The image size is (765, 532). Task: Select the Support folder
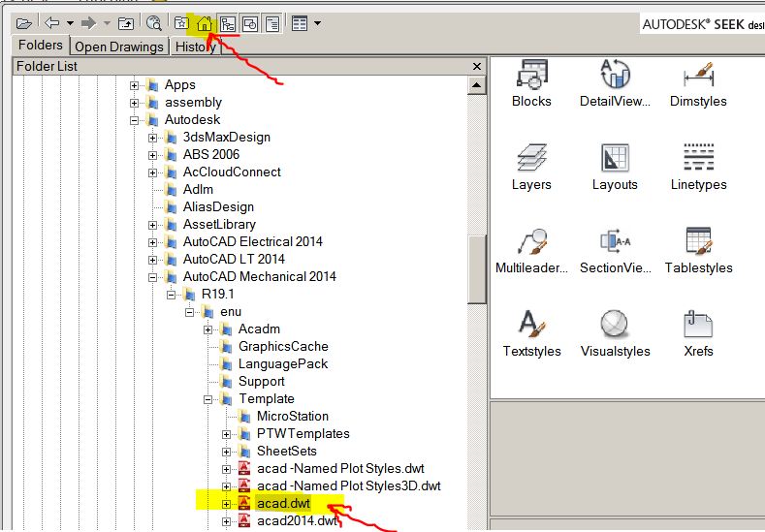click(x=262, y=382)
